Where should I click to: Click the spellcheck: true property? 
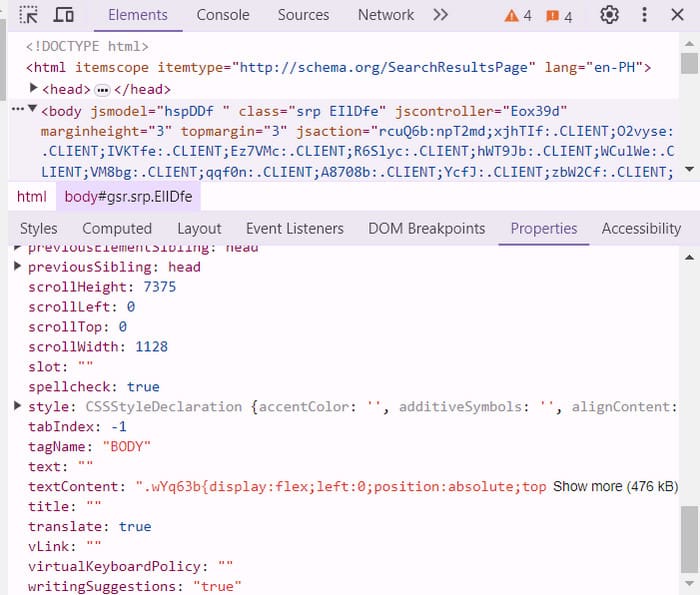tap(94, 387)
